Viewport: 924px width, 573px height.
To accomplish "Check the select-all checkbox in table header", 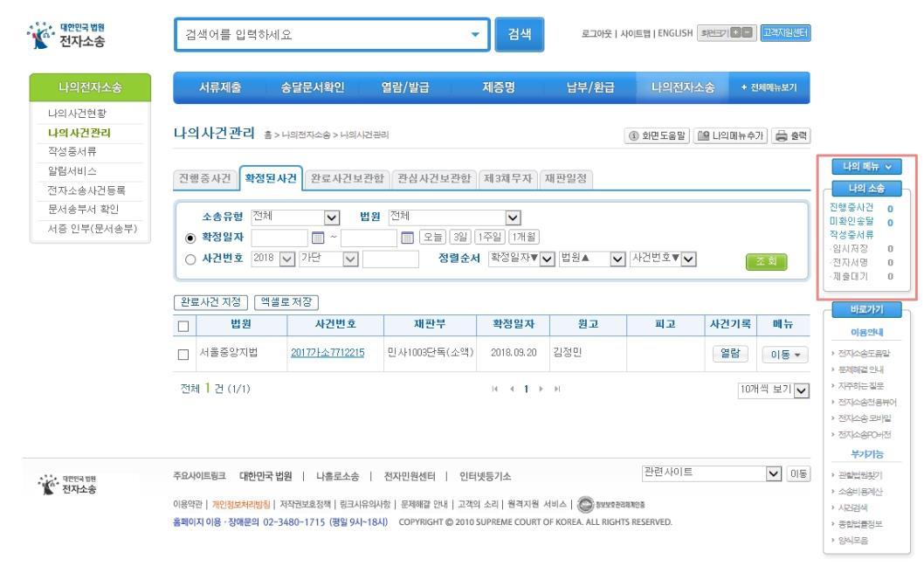I will pyautogui.click(x=183, y=326).
